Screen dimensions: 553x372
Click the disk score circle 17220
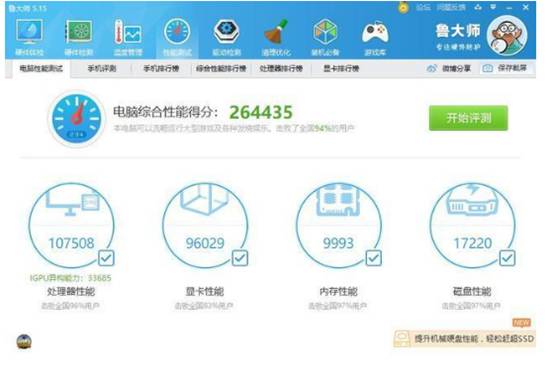(473, 226)
